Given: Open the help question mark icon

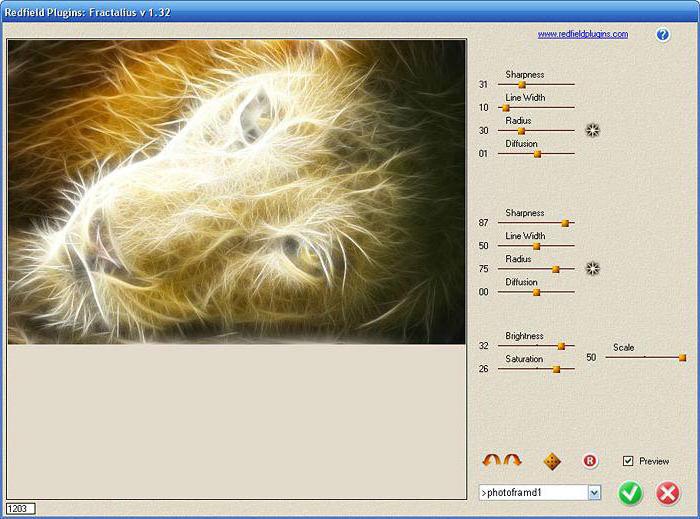Looking at the screenshot, I should (662, 35).
